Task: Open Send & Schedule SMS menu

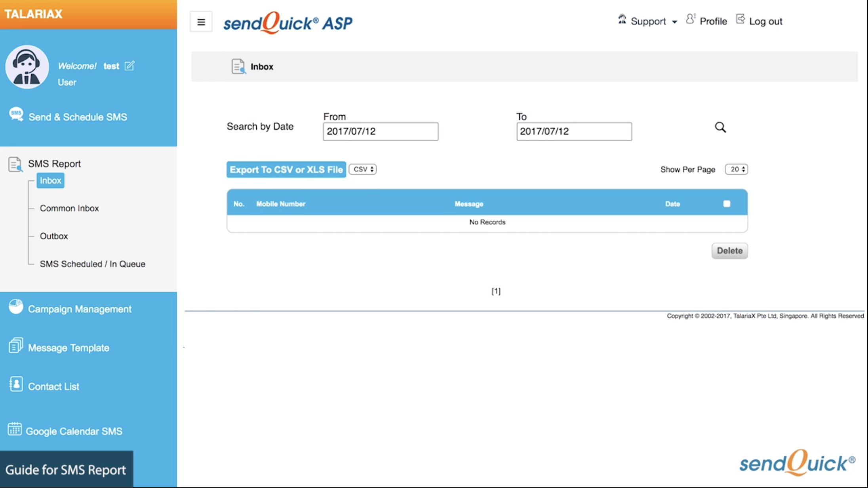Action: pyautogui.click(x=78, y=117)
